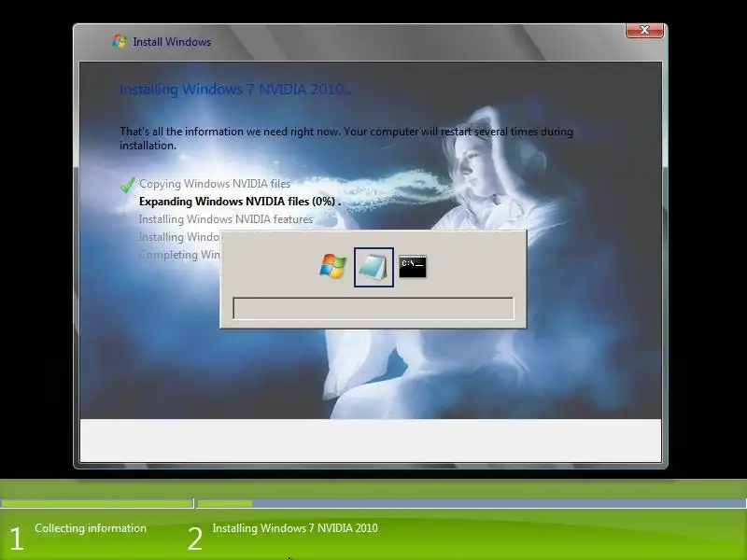Click step 1 'Collecting information' label

point(91,528)
